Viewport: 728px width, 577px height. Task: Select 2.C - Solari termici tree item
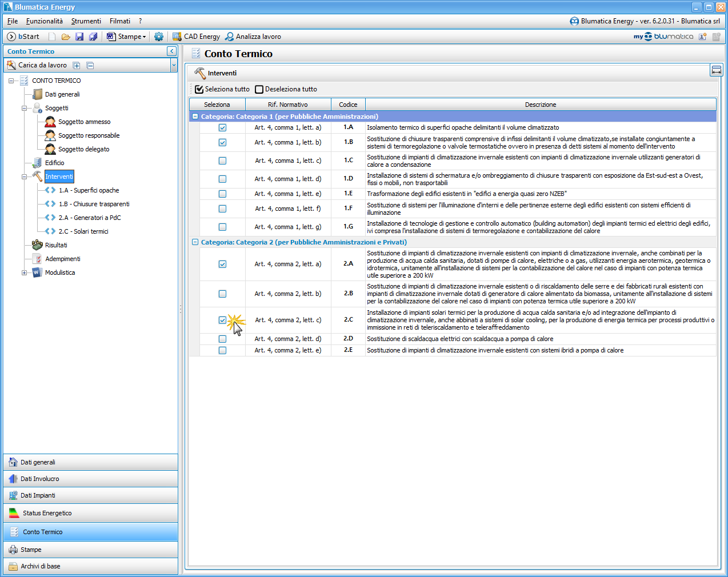coord(83,231)
